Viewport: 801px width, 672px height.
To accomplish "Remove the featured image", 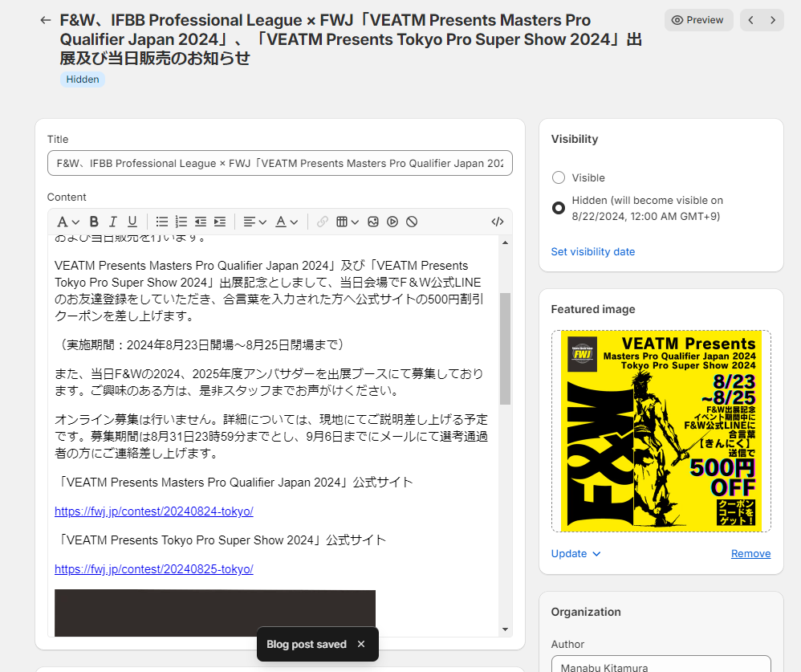I will [751, 554].
